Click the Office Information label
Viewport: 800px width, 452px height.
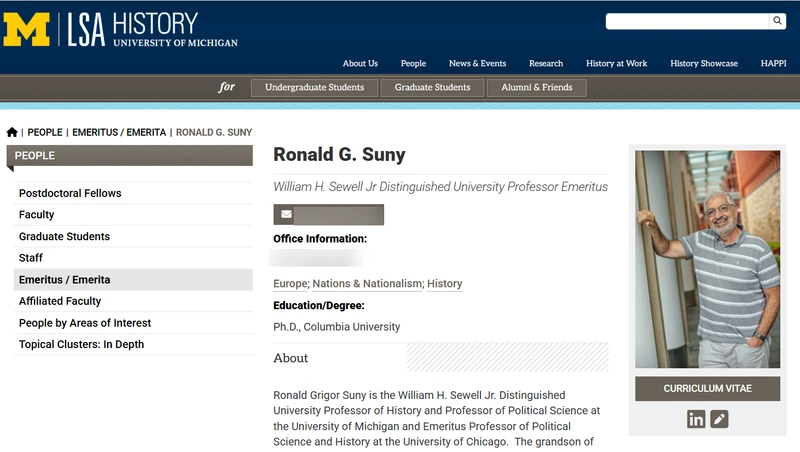coord(320,239)
